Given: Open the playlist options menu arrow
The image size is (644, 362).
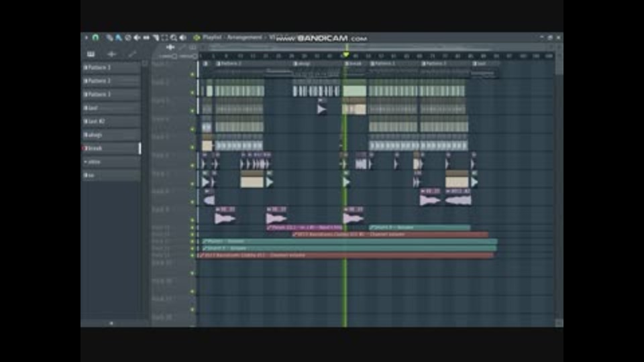Looking at the screenshot, I should point(87,38).
